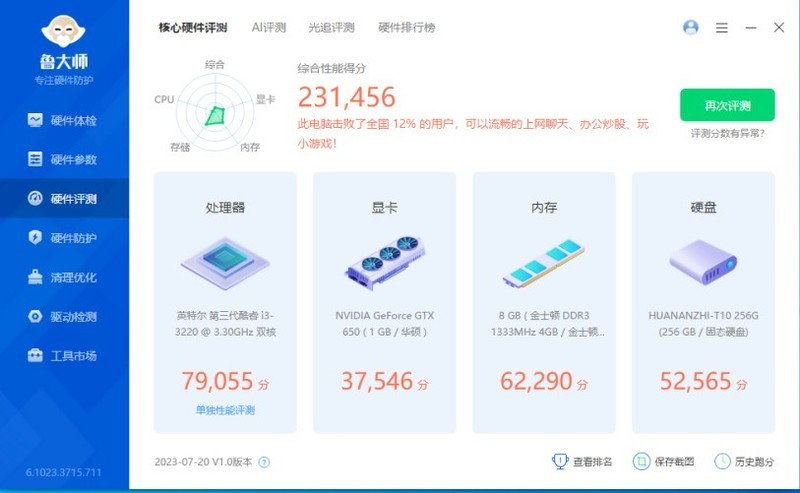This screenshot has height=493, width=800.
Task: Click 保存截图 to save screenshot
Action: click(x=674, y=462)
